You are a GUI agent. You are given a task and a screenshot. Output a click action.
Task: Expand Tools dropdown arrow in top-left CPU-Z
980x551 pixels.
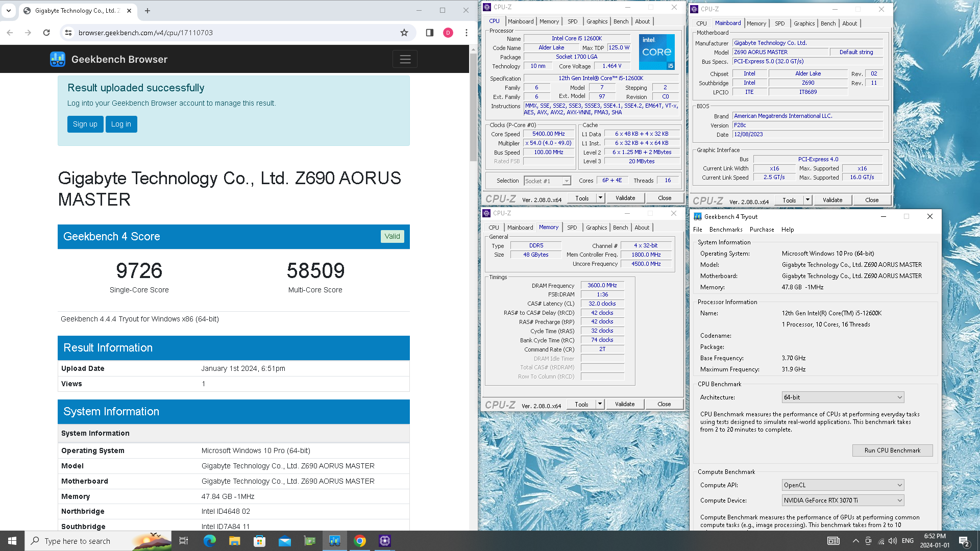(x=601, y=198)
